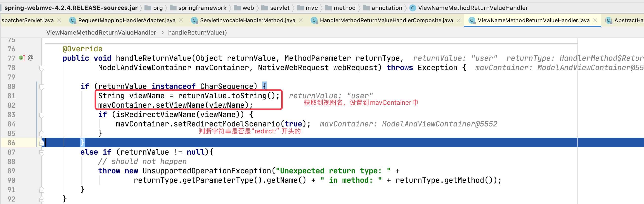Switch to the RequestMappingHandlerAdapter.java tab

tap(127, 20)
